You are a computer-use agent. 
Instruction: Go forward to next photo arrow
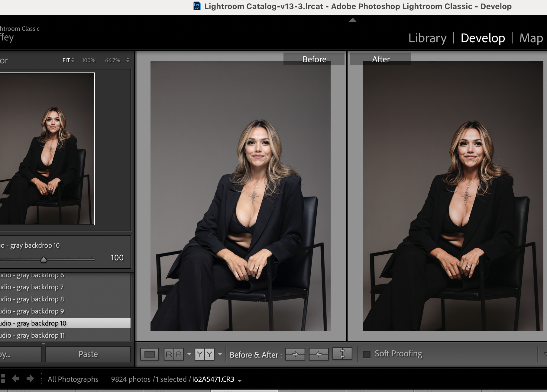coord(30,378)
